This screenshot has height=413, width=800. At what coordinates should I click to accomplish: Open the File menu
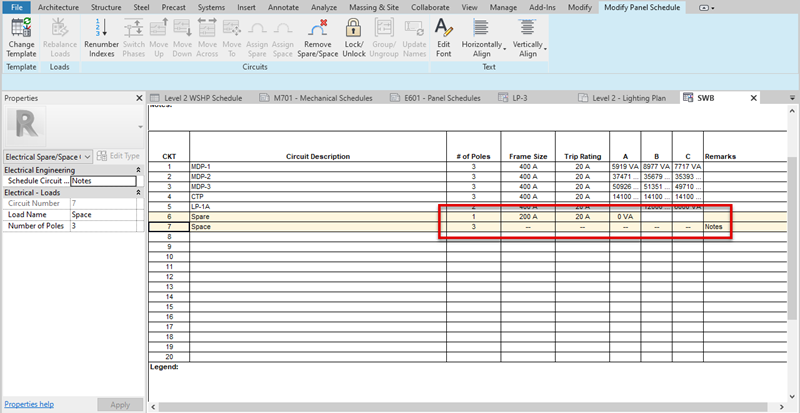click(x=15, y=7)
